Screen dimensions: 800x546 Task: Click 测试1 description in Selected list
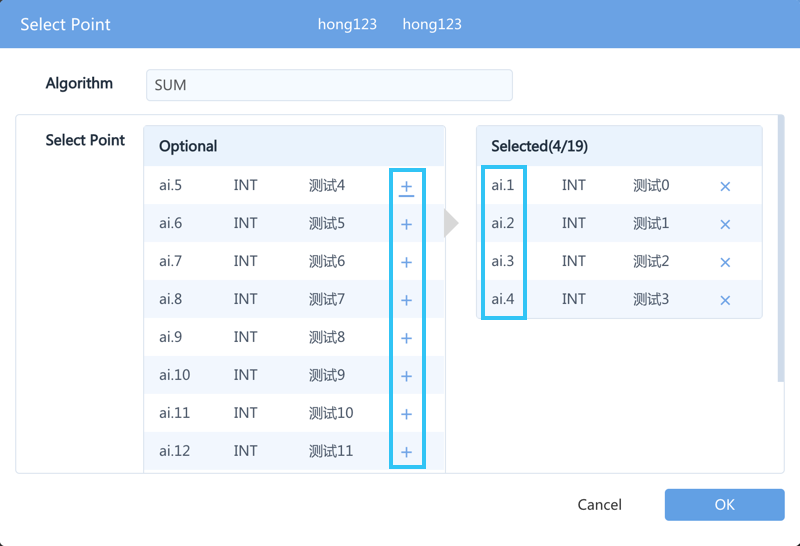[651, 223]
